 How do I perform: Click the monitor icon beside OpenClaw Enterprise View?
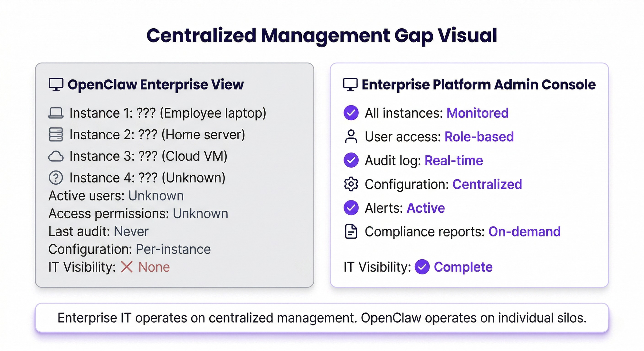56,85
